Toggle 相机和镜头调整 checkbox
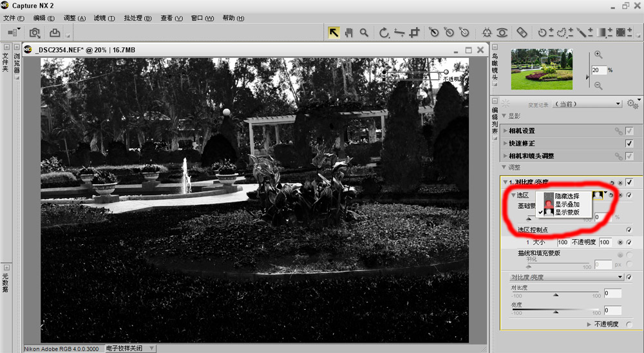The height and width of the screenshot is (353, 644). click(629, 156)
